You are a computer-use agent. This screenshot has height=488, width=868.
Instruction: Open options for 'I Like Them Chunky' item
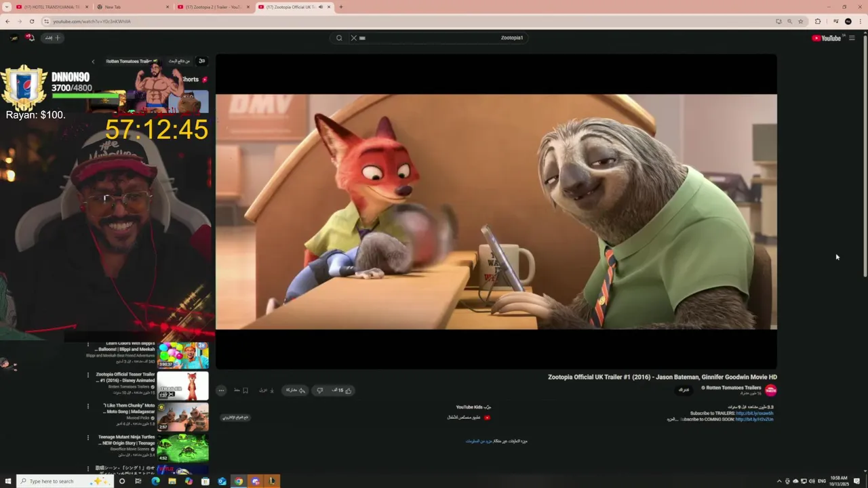pos(87,406)
